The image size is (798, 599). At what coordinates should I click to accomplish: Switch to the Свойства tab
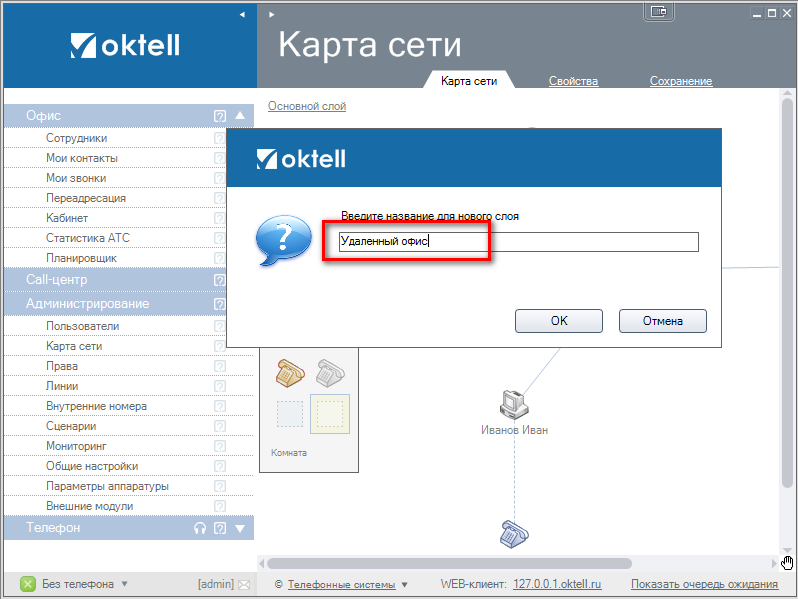[573, 81]
